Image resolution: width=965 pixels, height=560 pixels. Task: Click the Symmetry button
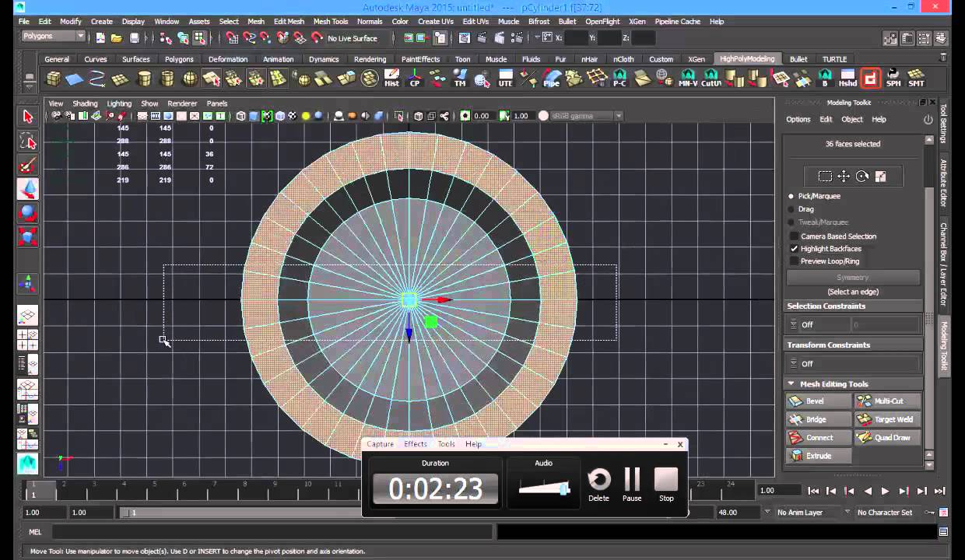click(853, 278)
